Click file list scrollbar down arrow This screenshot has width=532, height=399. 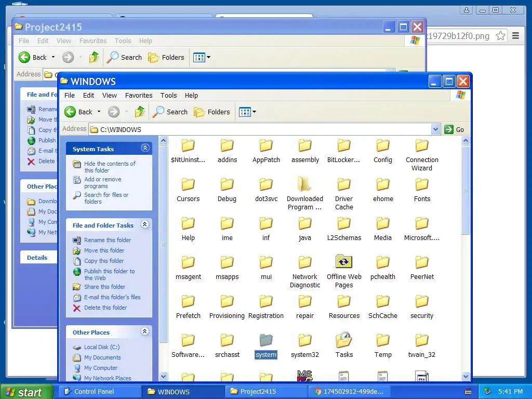[x=465, y=376]
